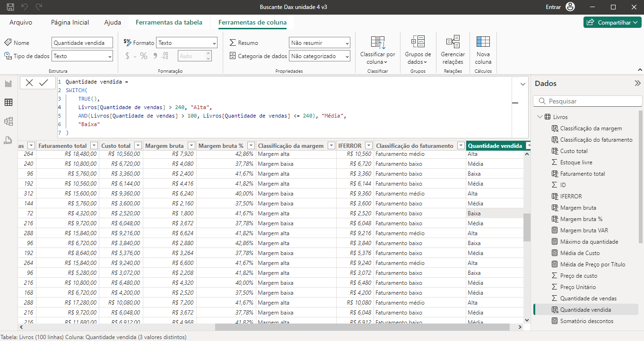
Task: Open the Model view icon in sidebar
Action: [x=9, y=121]
